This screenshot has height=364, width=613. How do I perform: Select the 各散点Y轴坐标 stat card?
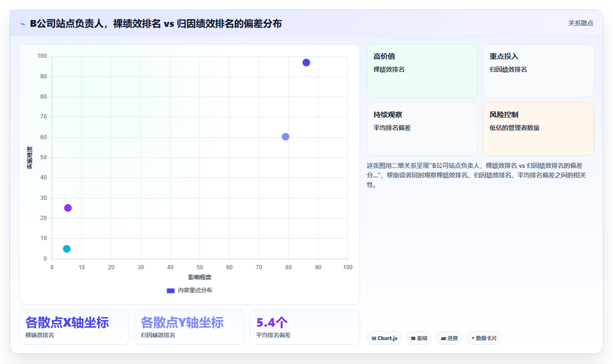(189, 327)
